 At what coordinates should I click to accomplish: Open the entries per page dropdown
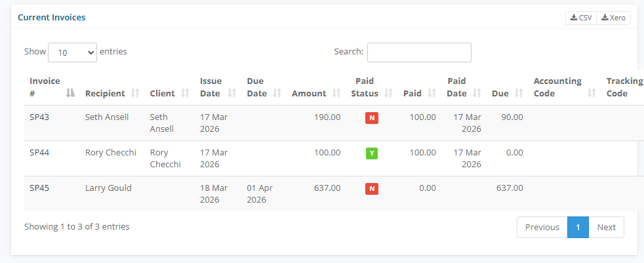(x=73, y=52)
